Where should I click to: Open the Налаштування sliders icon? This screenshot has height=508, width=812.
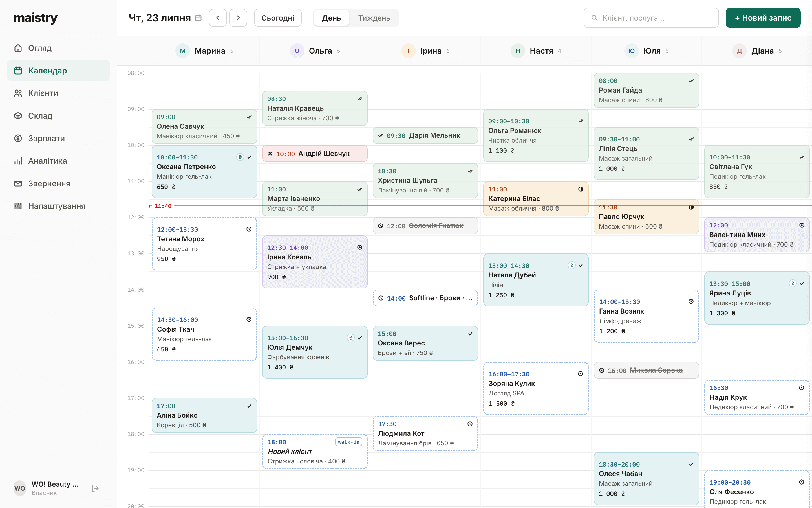pyautogui.click(x=18, y=206)
